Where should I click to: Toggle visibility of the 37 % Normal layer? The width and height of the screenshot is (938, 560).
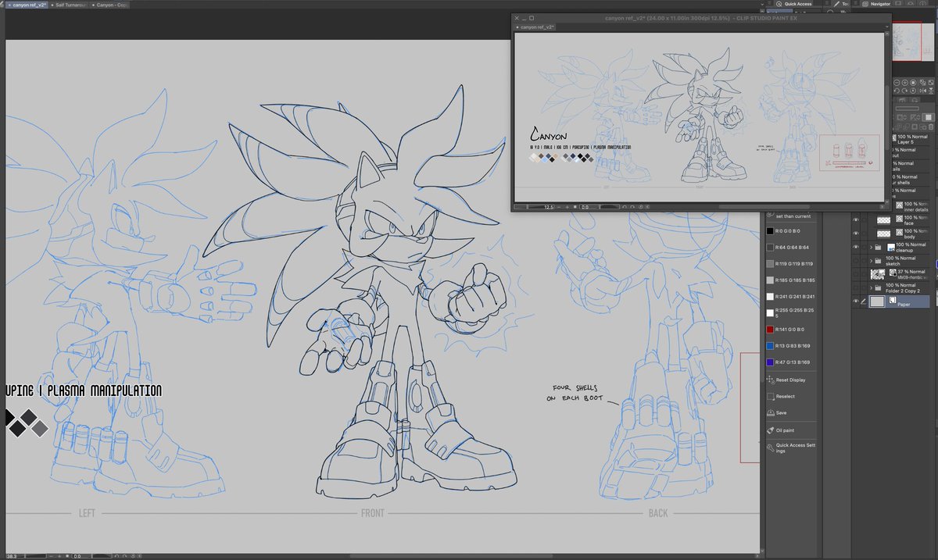(856, 274)
